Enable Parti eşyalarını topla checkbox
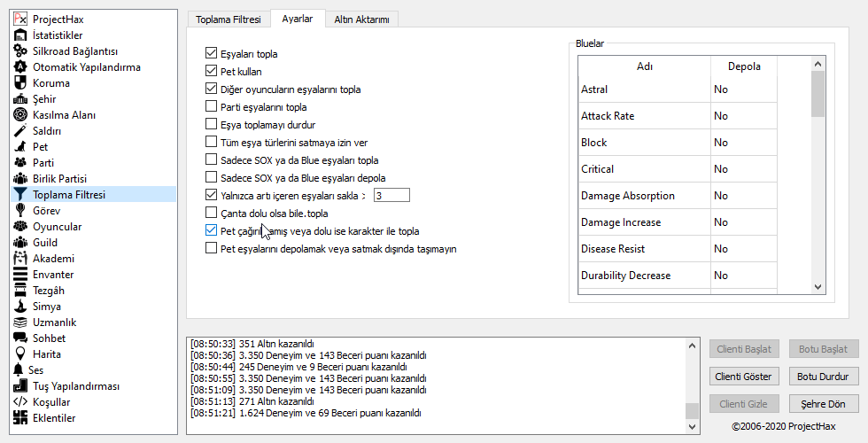Image resolution: width=868 pixels, height=443 pixels. coord(211,107)
